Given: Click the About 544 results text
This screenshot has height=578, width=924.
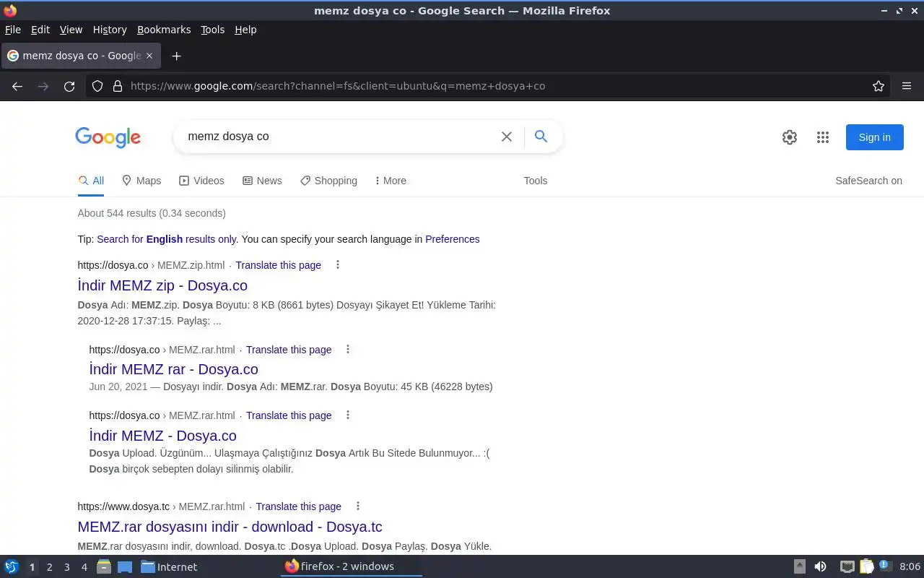Looking at the screenshot, I should 152,213.
